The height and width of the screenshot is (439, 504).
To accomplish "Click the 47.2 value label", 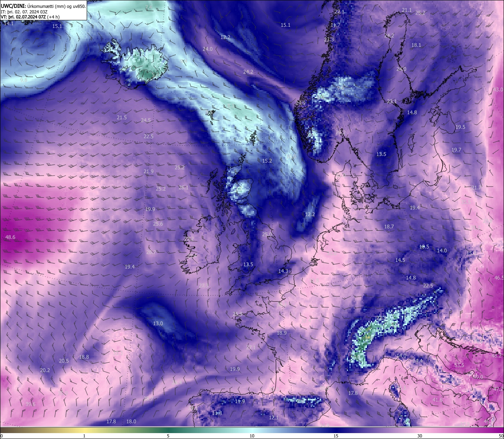I will coord(498,389).
